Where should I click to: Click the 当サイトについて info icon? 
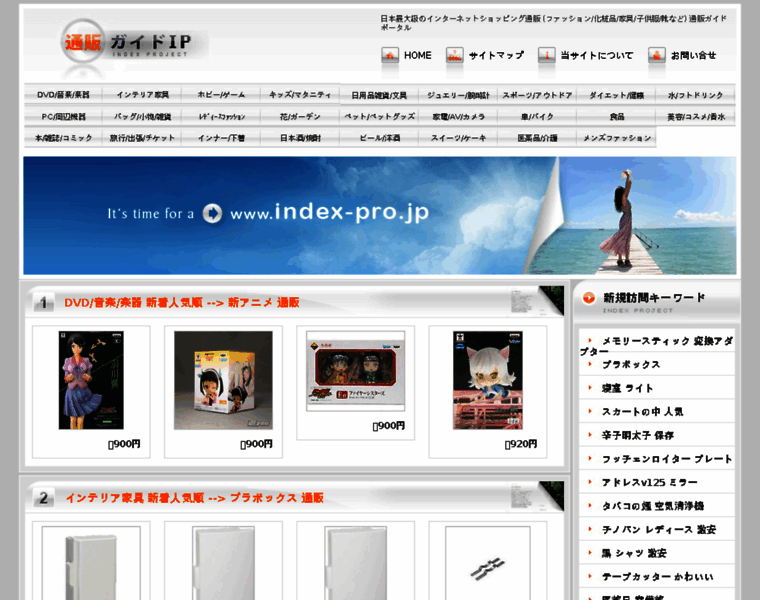(547, 55)
